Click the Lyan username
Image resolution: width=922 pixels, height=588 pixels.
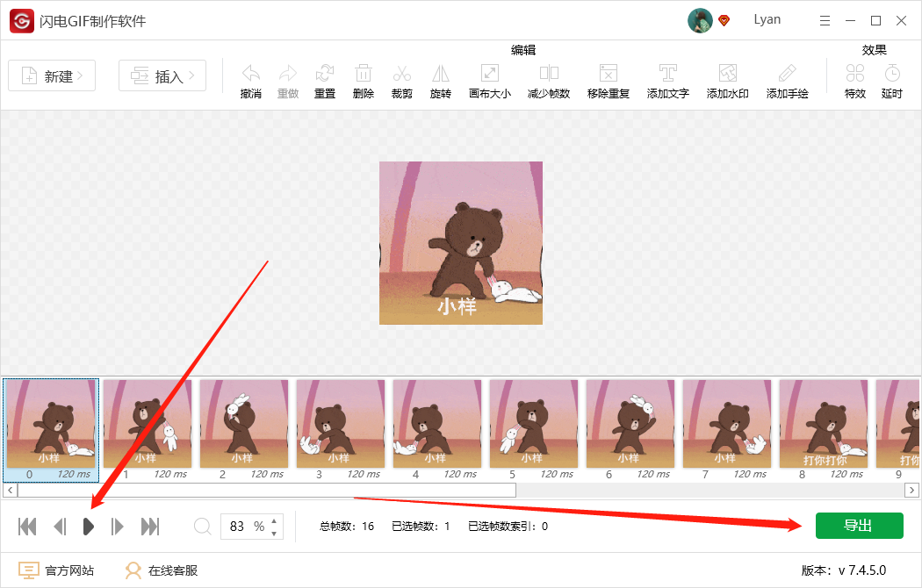(767, 19)
